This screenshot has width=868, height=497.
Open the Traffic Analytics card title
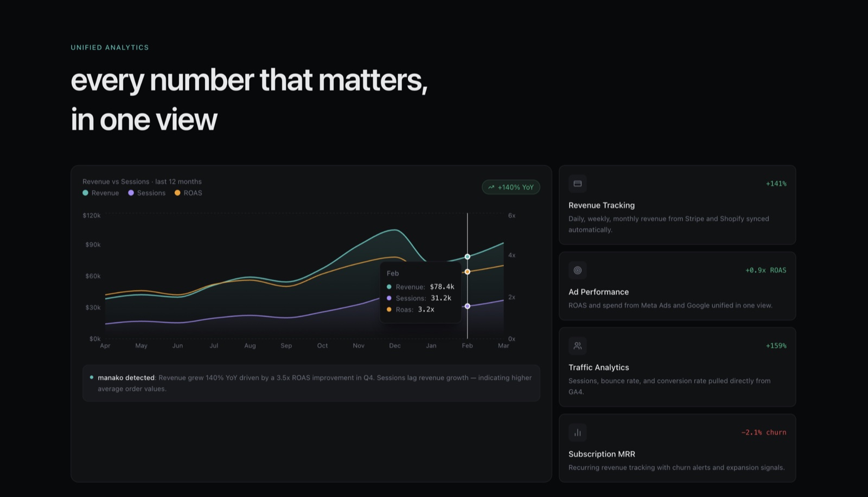(599, 367)
